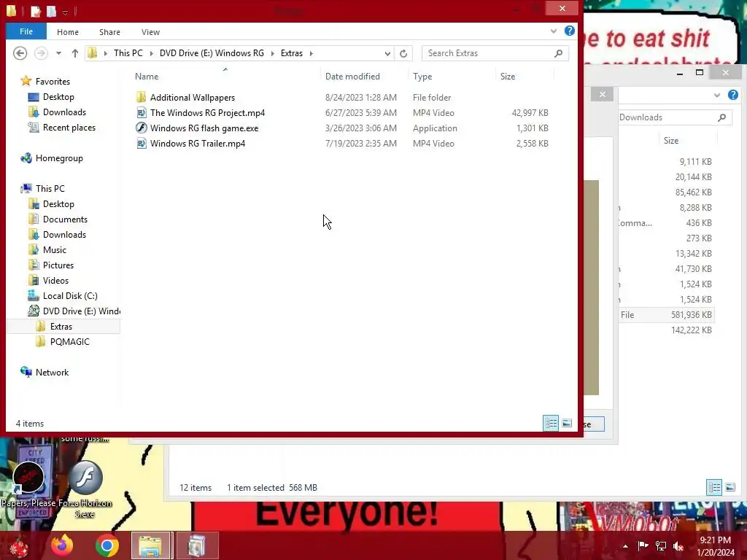
Task: Customize Quick Access Toolbar dropdown arrow
Action: pyautogui.click(x=65, y=12)
